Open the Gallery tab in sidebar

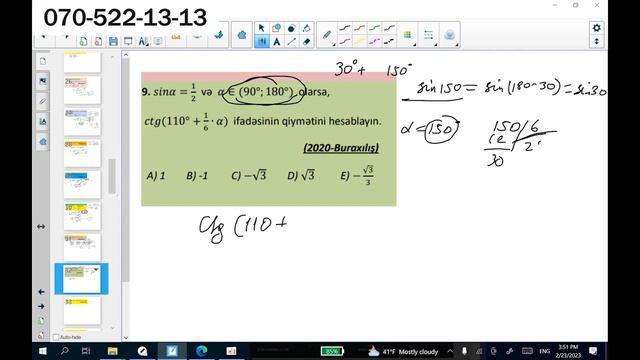[x=43, y=81]
